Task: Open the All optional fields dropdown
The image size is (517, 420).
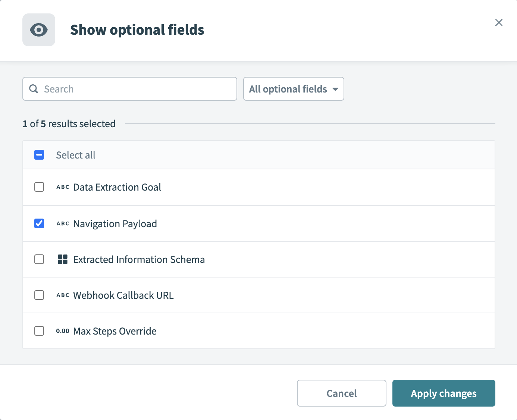Action: tap(288, 89)
